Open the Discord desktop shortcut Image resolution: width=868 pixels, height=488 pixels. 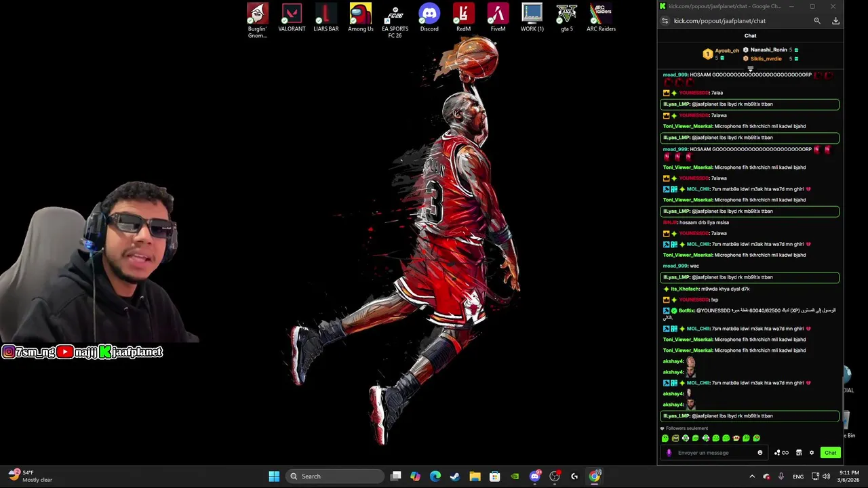[429, 18]
